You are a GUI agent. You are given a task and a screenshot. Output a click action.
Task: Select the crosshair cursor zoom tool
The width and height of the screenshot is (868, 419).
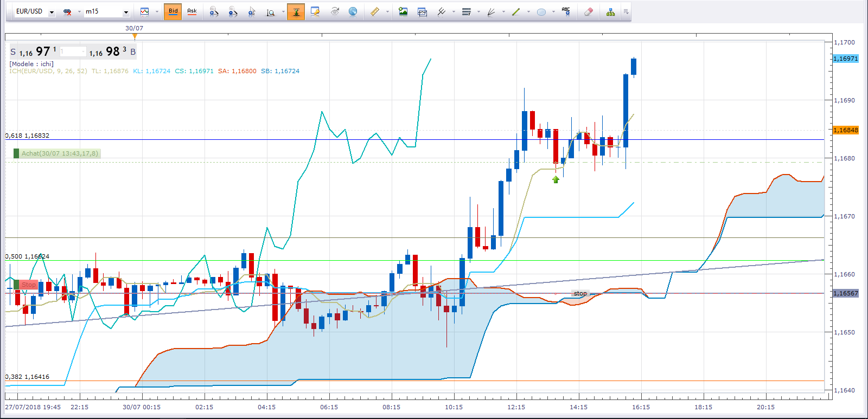tap(252, 12)
